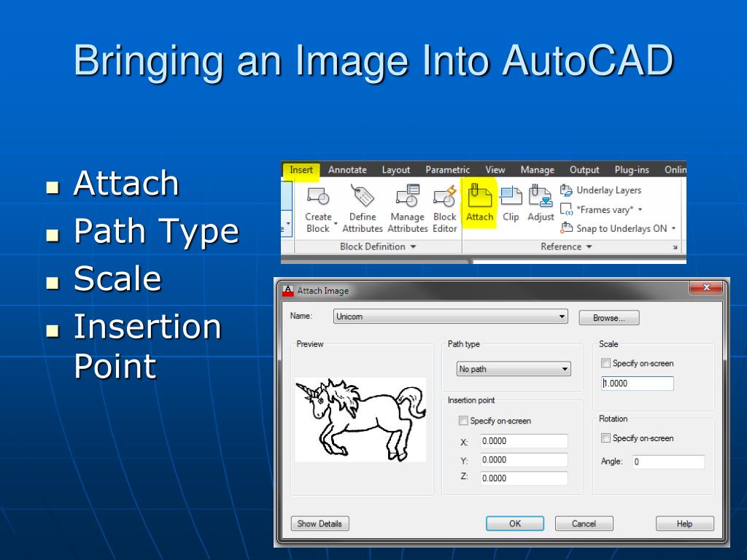
Task: Open Snap to Underlays ON dropdown arrow
Action: click(673, 228)
